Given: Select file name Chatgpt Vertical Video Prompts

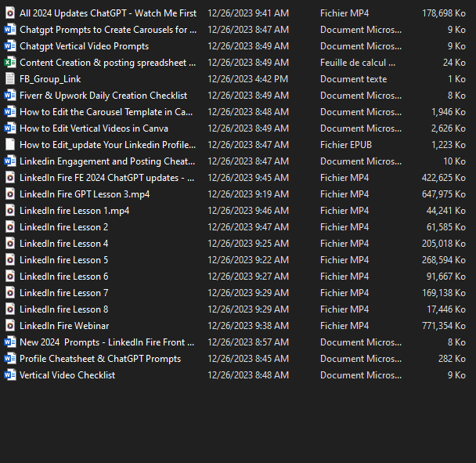Looking at the screenshot, I should pos(84,46).
